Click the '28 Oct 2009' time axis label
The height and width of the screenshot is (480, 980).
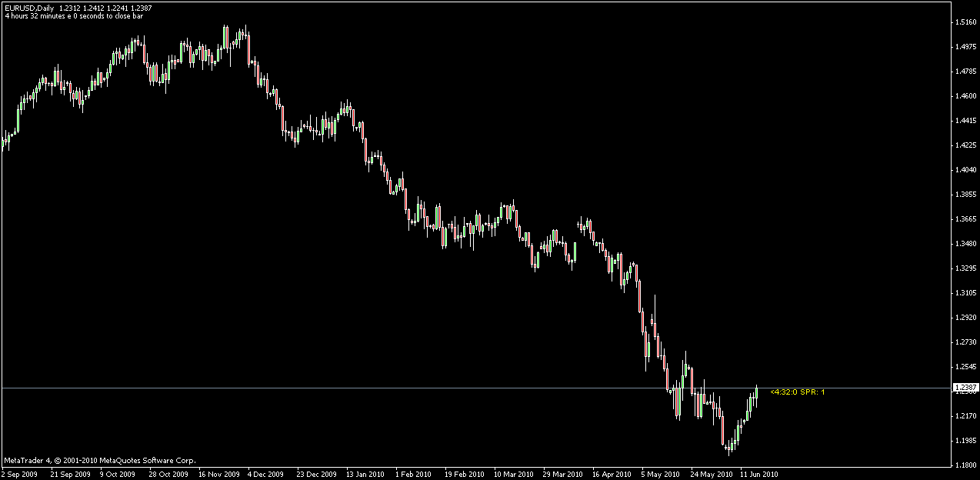tap(168, 475)
